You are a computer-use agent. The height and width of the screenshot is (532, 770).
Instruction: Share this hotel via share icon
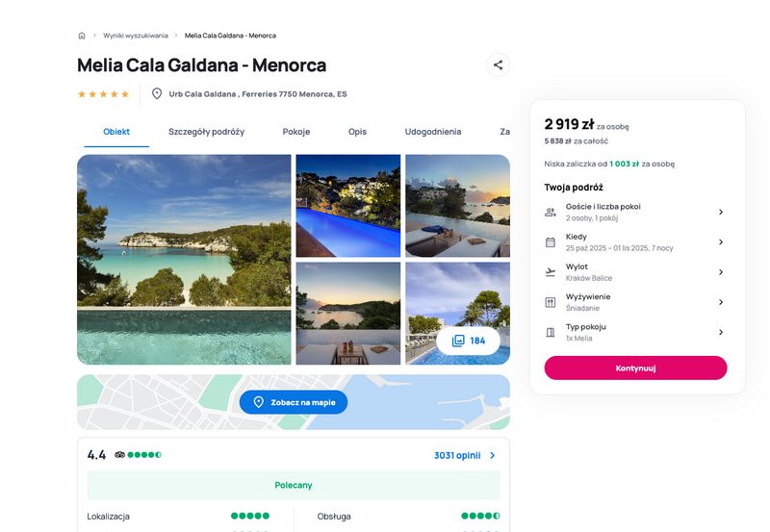pos(498,64)
